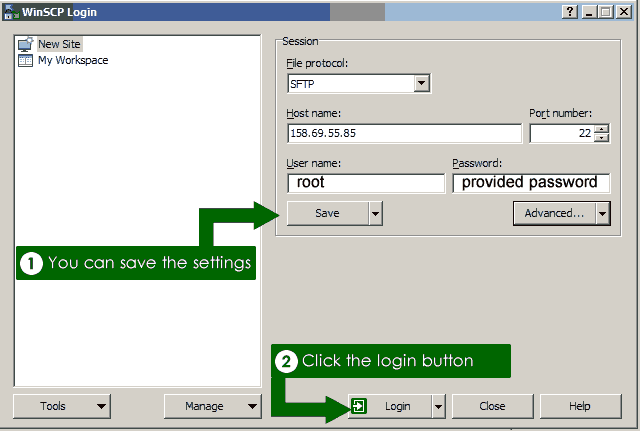Increase port number with up arrow

coord(601,129)
